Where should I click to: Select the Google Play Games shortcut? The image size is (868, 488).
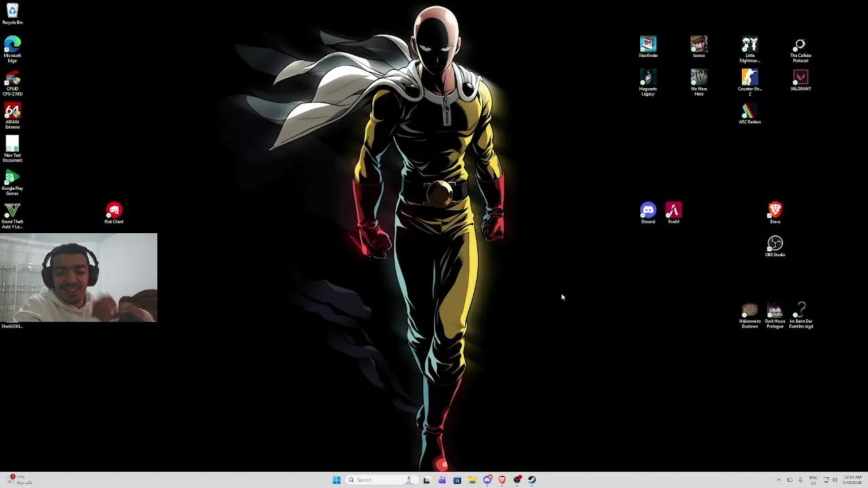coord(12,182)
